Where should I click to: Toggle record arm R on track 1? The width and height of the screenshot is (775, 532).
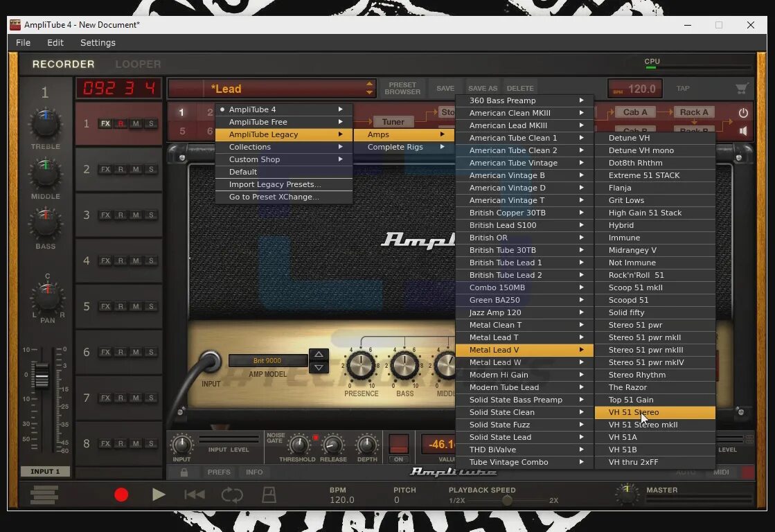[121, 123]
